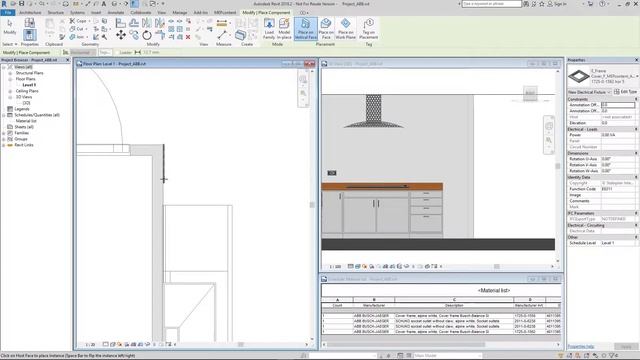Click the Save icon in quick access toolbar
640x360 pixels.
tap(22, 4)
